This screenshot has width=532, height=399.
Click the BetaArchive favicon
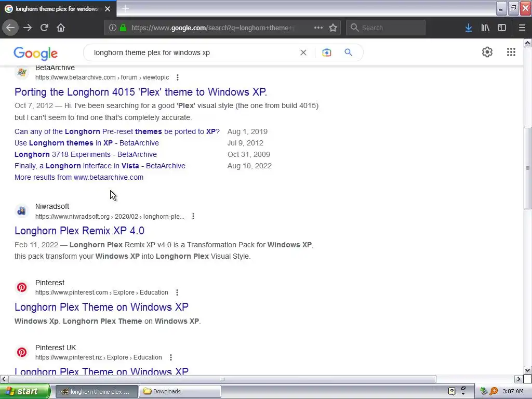tap(22, 72)
